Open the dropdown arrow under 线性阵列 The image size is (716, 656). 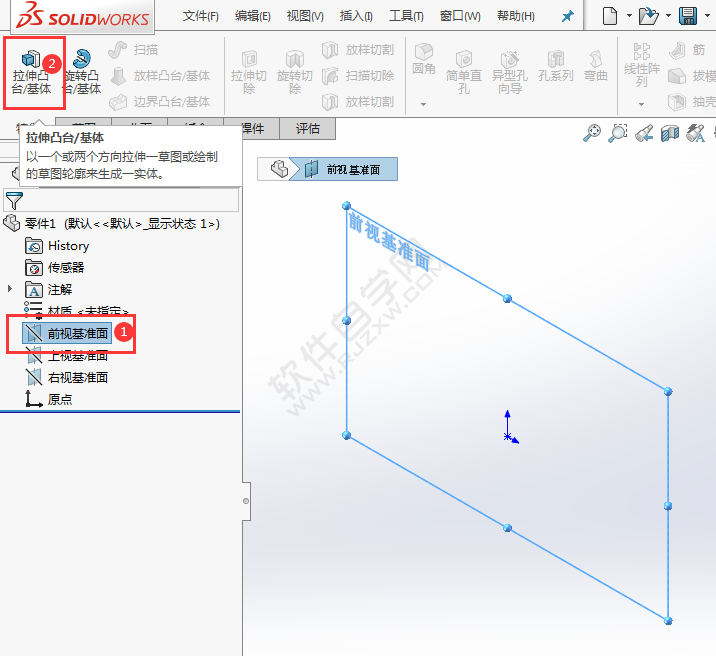coord(641,105)
